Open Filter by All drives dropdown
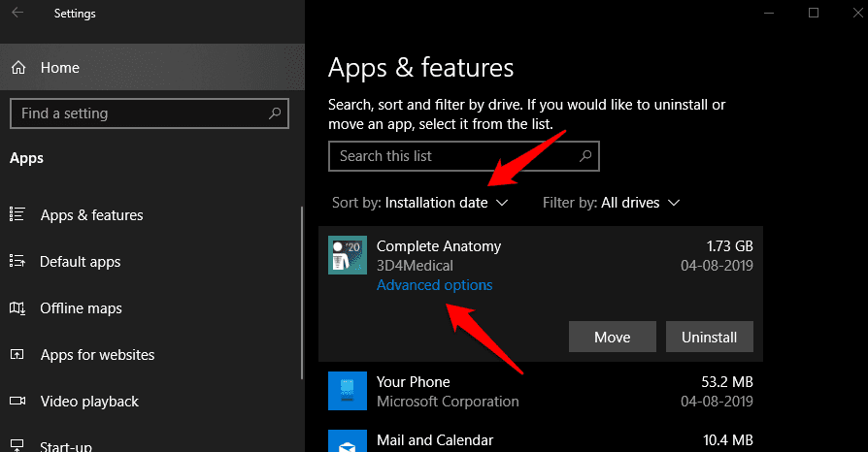868x452 pixels. coord(611,203)
